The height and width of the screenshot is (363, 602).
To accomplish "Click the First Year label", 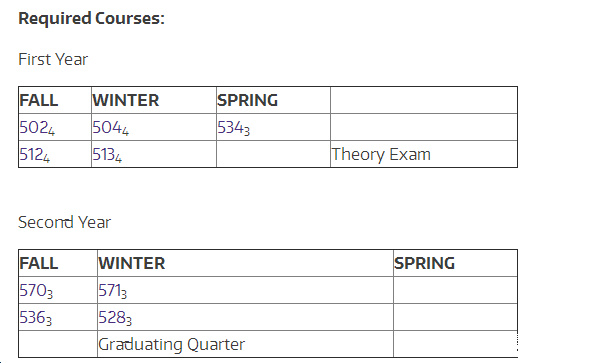I will [x=53, y=60].
